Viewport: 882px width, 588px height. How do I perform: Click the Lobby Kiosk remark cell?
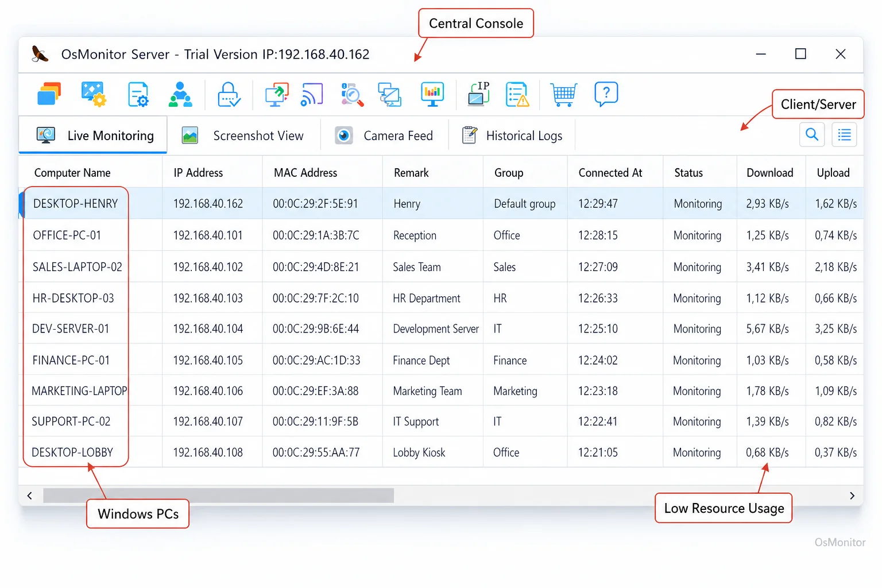tap(419, 452)
